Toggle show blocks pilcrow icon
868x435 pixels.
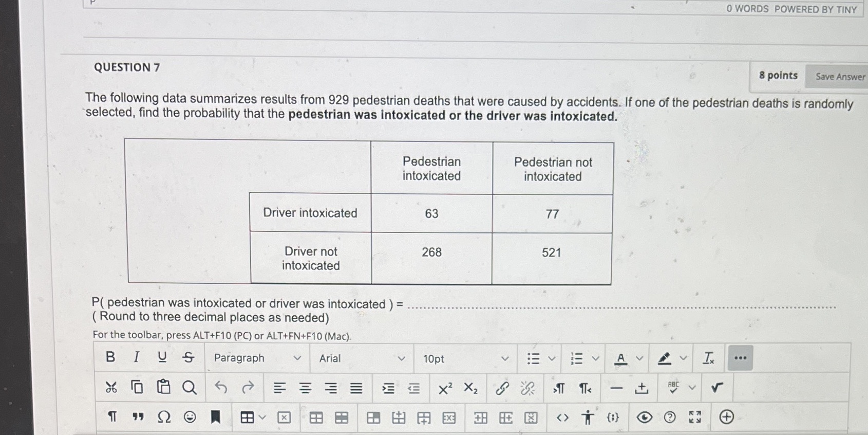(x=112, y=416)
